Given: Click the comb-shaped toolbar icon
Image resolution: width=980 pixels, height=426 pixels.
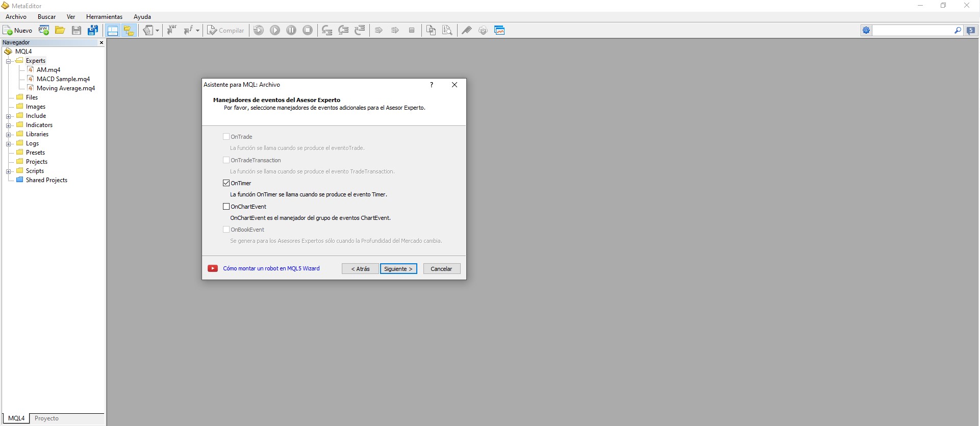Looking at the screenshot, I should pyautogui.click(x=467, y=31).
